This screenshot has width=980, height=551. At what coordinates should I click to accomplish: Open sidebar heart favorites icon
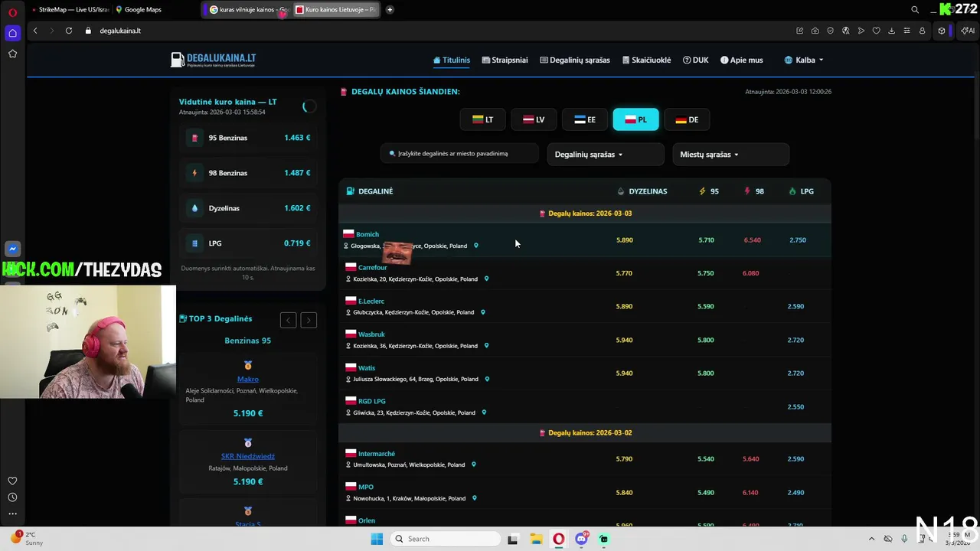(12, 481)
